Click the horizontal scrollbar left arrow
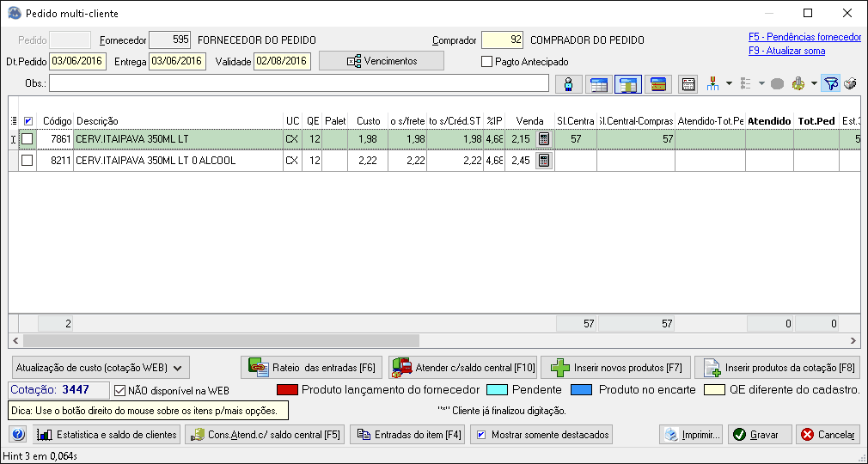This screenshot has width=868, height=464. click(15, 340)
